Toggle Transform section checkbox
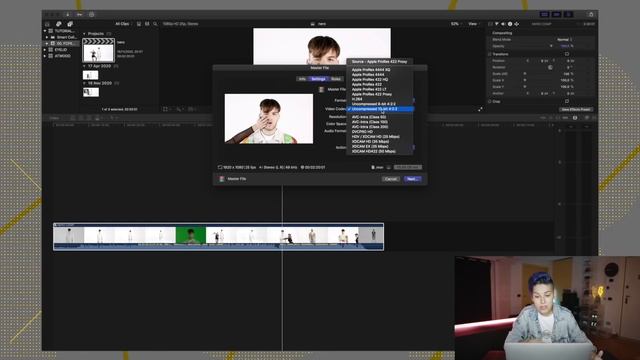 pyautogui.click(x=489, y=54)
